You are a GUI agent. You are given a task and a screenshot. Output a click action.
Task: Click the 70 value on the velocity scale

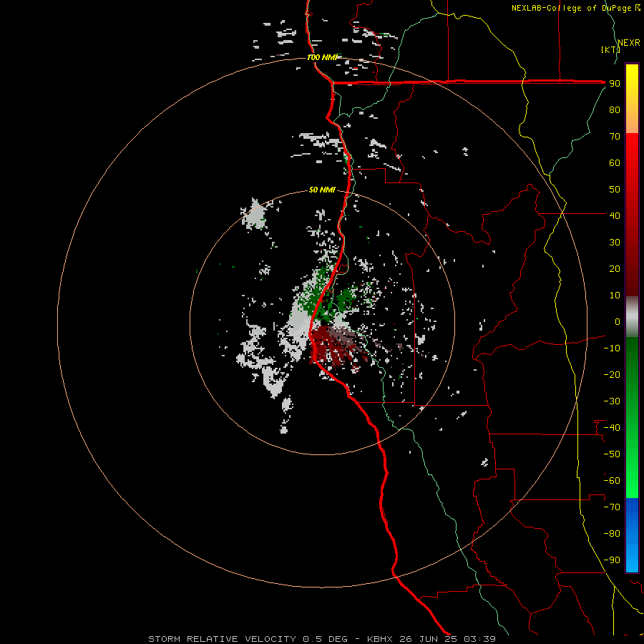pyautogui.click(x=615, y=137)
